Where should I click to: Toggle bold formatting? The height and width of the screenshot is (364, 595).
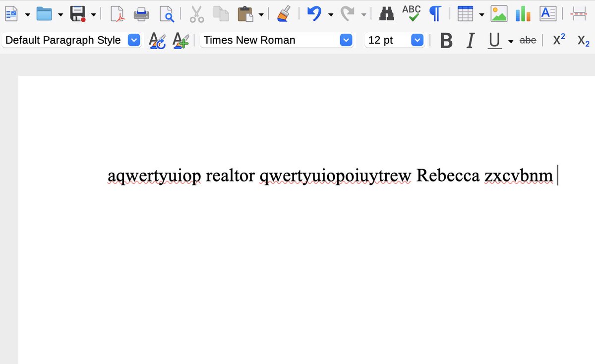(x=445, y=41)
